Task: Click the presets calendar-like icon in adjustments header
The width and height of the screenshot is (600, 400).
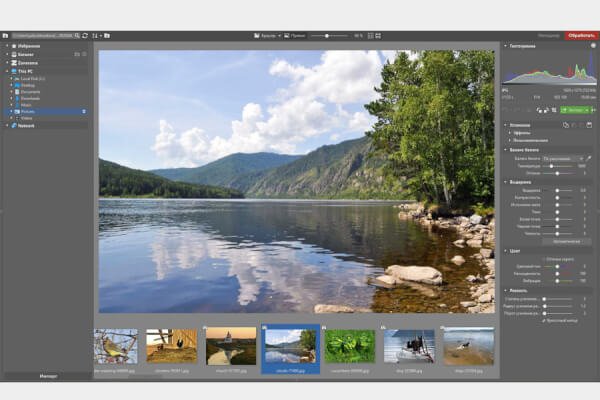Action: (589, 125)
